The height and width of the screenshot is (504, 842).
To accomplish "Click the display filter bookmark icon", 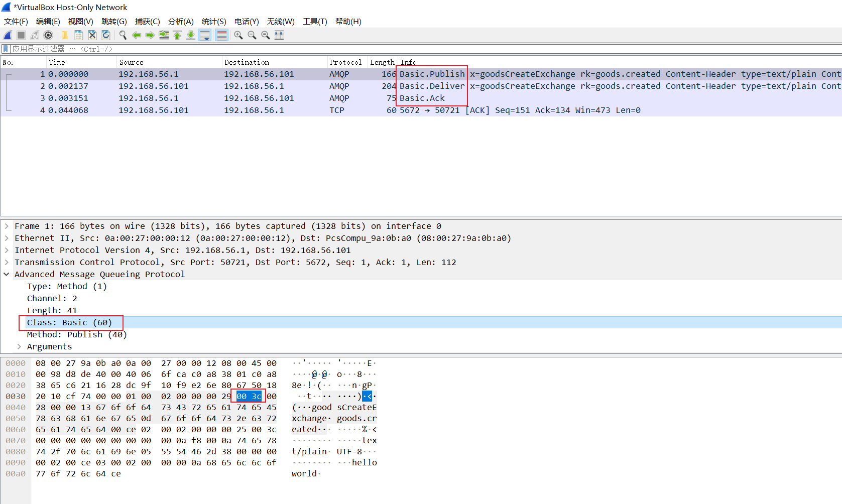I will tap(6, 49).
